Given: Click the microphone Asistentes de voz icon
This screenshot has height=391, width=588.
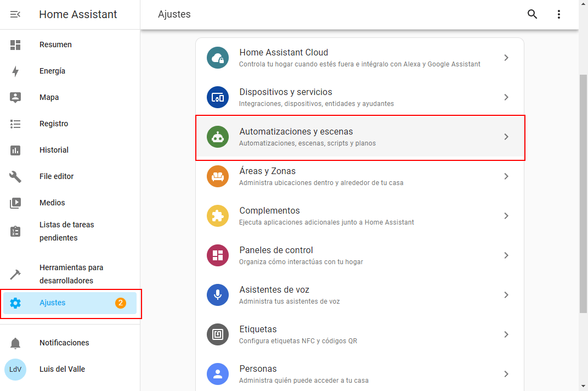Looking at the screenshot, I should coord(218,295).
